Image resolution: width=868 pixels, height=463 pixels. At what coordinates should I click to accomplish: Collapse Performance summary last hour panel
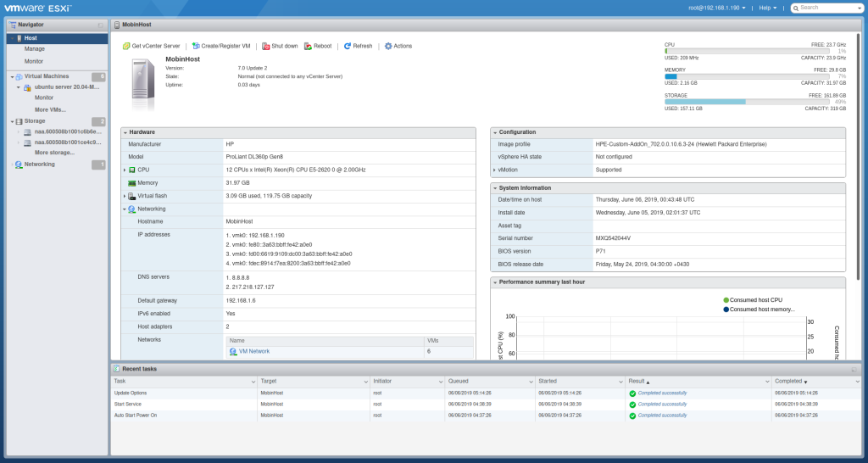pos(495,282)
